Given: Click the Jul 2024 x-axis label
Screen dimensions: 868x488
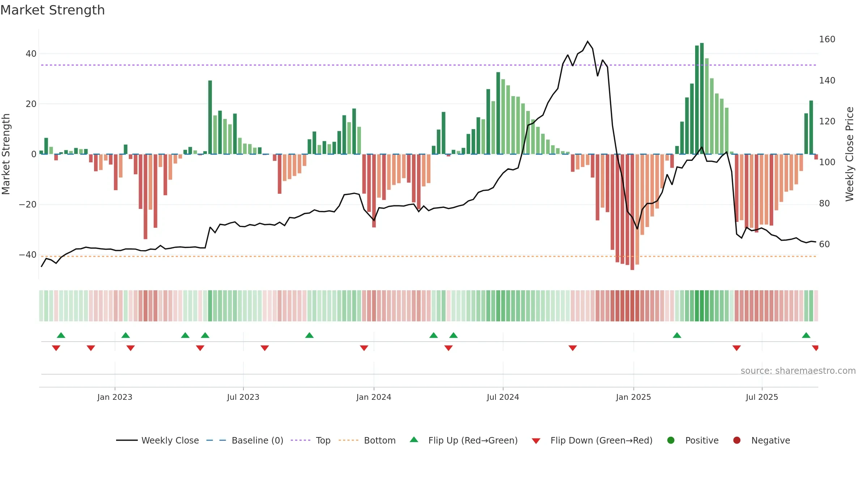Looking at the screenshot, I should coord(503,397).
